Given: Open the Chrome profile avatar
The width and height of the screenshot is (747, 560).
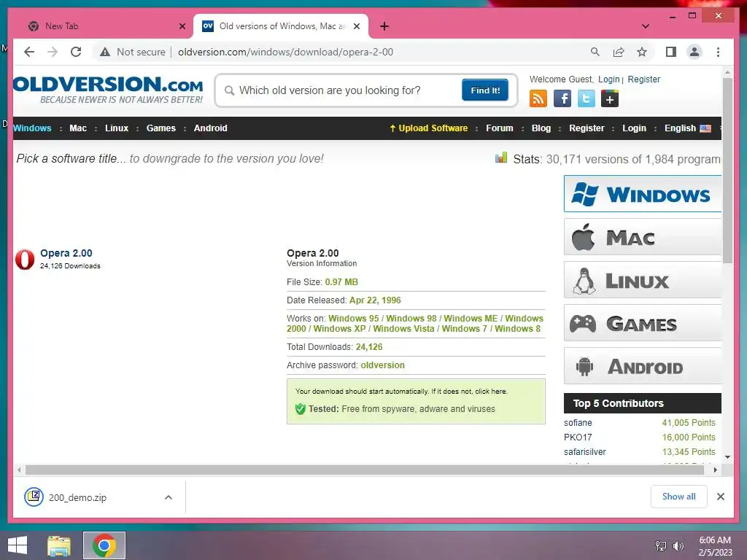Looking at the screenshot, I should click(x=694, y=52).
